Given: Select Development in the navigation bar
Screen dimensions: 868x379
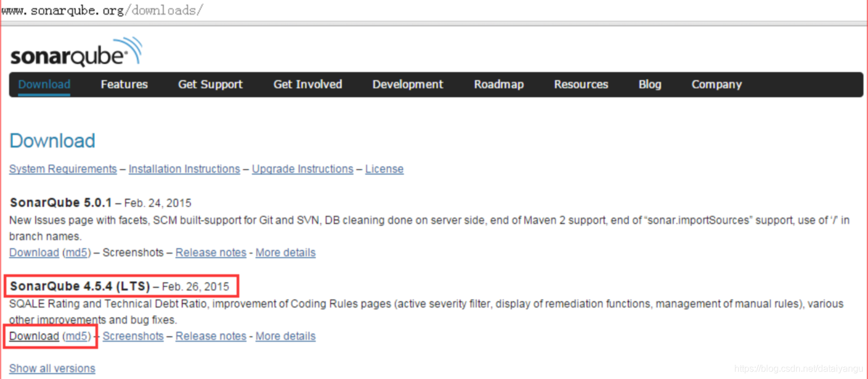Looking at the screenshot, I should pos(407,84).
